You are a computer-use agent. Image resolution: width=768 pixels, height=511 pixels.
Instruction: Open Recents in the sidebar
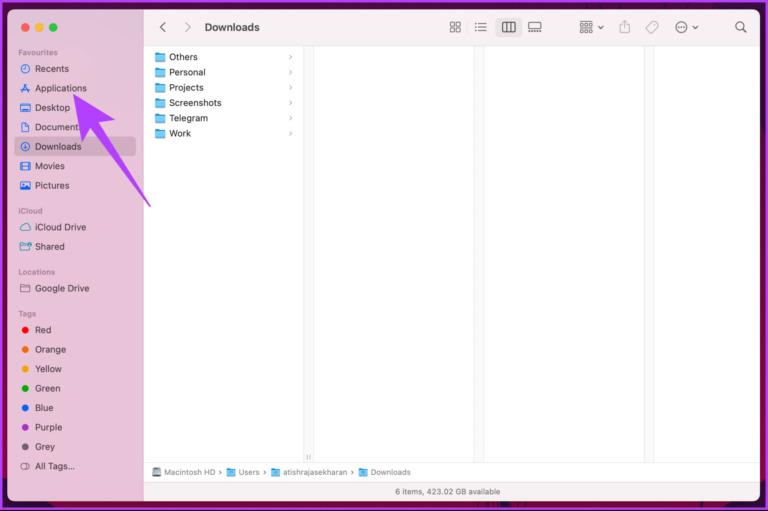tap(75, 69)
